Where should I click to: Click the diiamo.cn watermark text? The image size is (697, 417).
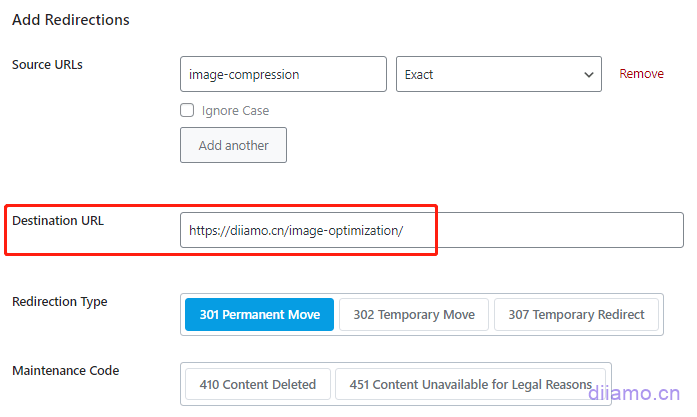click(635, 394)
